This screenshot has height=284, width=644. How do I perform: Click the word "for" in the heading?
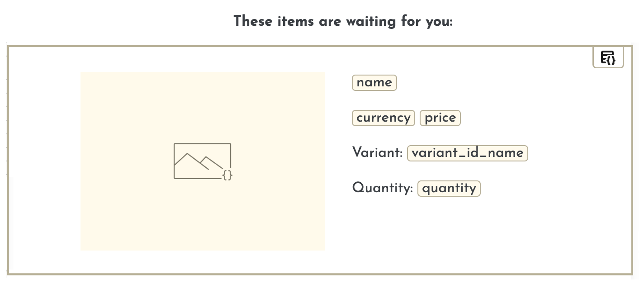[x=410, y=21]
